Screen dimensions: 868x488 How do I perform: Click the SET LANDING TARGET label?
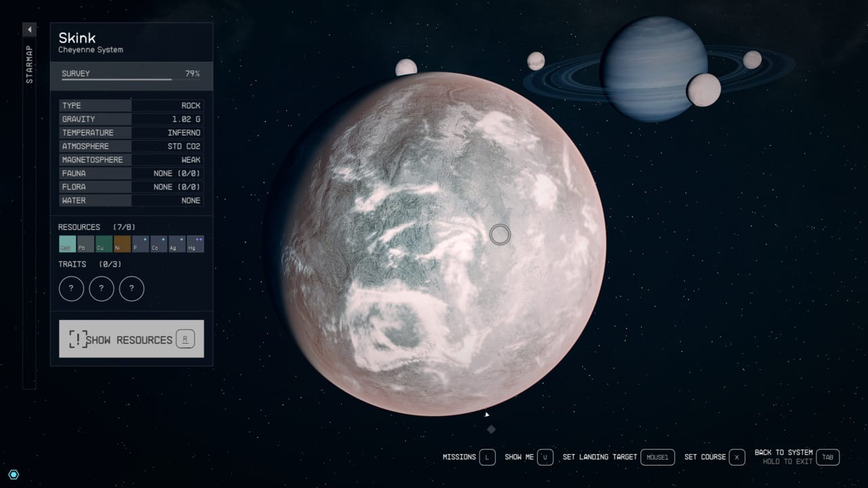click(x=600, y=457)
